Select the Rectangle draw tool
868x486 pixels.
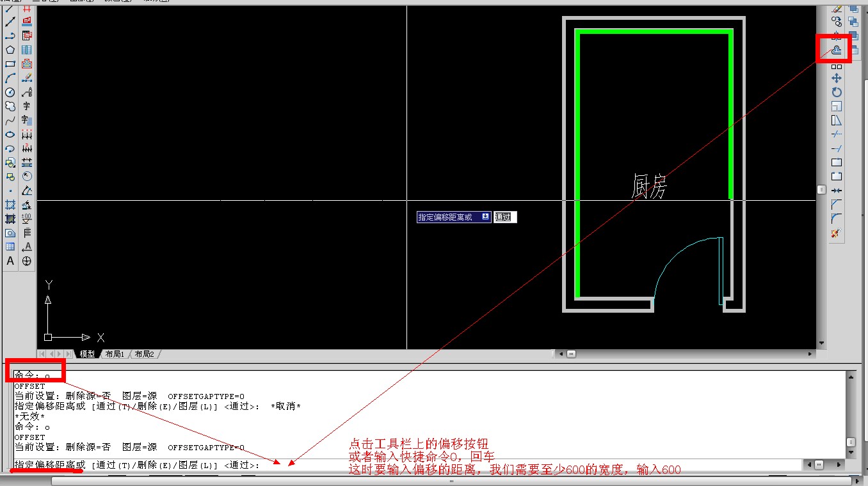click(10, 64)
